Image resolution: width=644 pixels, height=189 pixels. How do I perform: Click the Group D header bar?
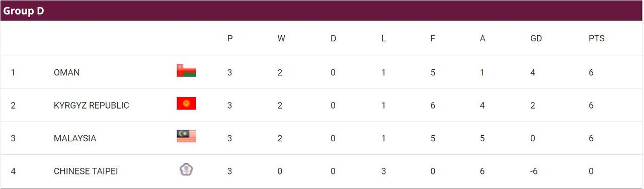322,11
